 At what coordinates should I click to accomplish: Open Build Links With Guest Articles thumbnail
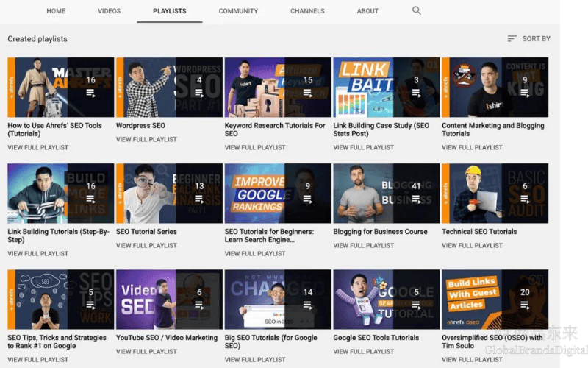pos(495,300)
